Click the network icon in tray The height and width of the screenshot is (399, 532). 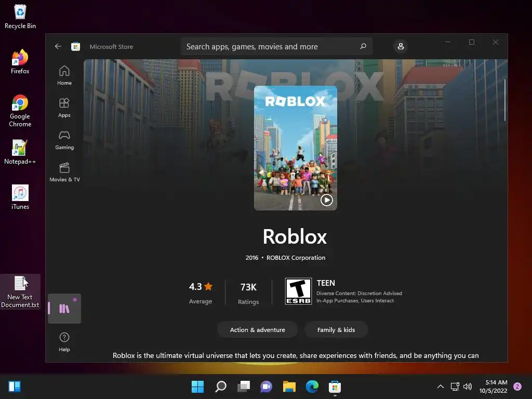pyautogui.click(x=455, y=387)
